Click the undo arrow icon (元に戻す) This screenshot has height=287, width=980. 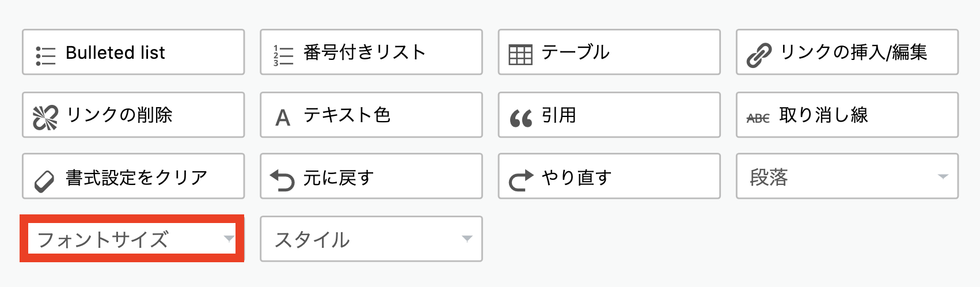pos(282,180)
